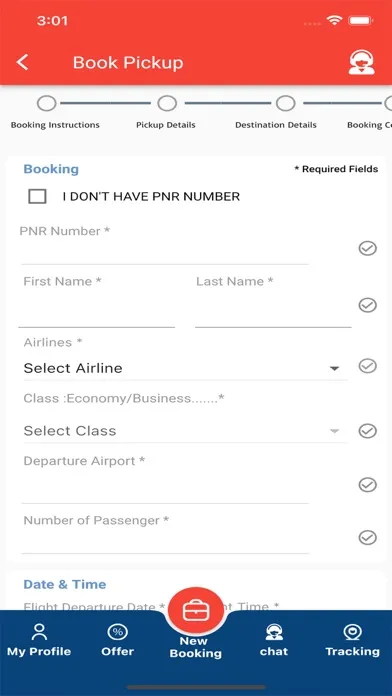392x696 pixels.
Task: Open chat agent icon in bottom bar
Action: (274, 632)
